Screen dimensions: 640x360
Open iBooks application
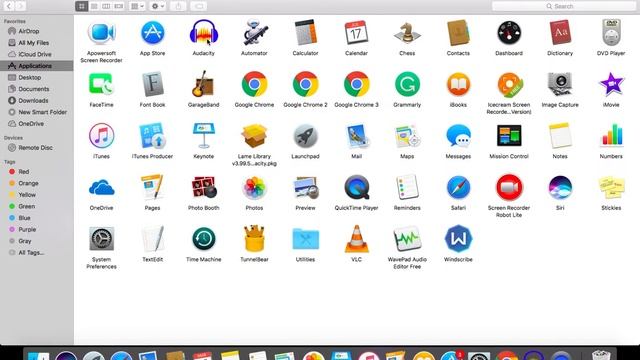click(x=458, y=84)
